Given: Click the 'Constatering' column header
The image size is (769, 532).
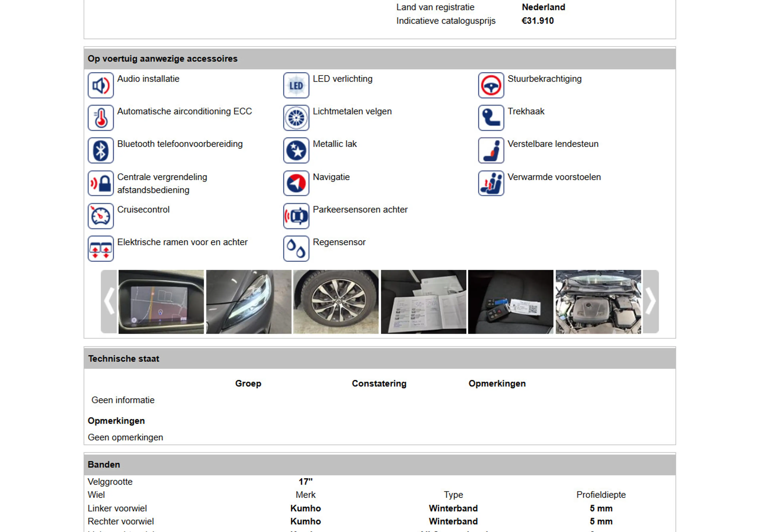Looking at the screenshot, I should click(379, 383).
